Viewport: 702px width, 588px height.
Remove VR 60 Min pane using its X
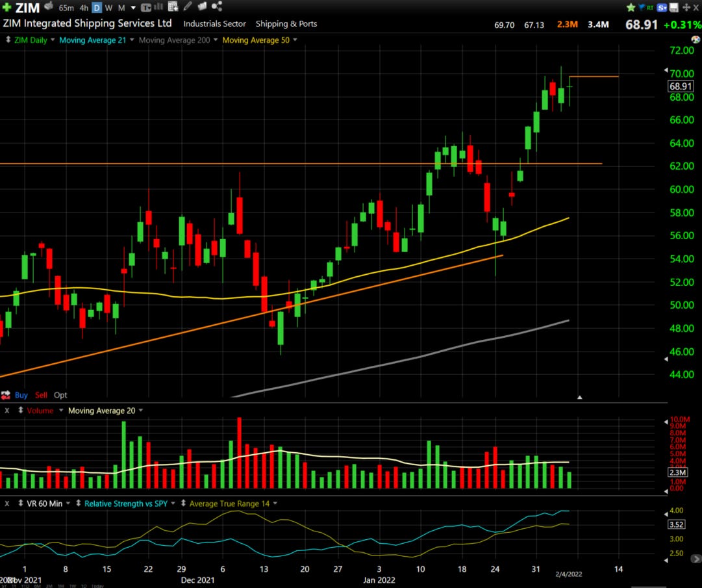click(x=6, y=504)
